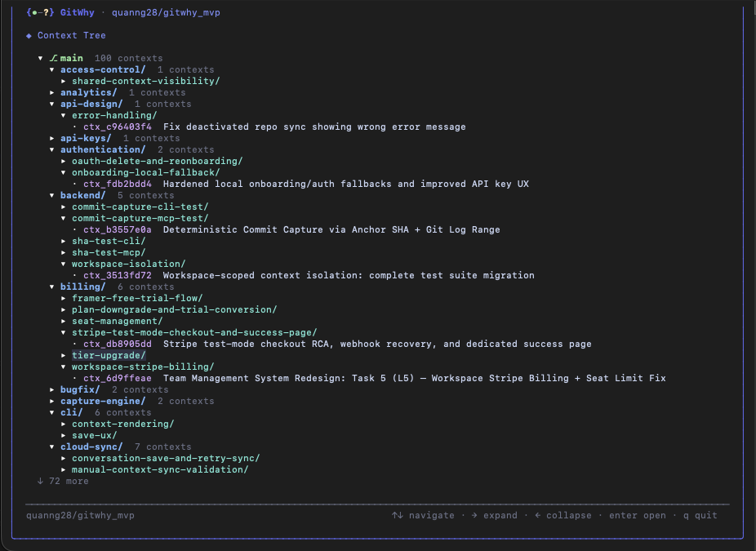
Task: Collapse the access-control/ folder arrow
Action: 52,70
